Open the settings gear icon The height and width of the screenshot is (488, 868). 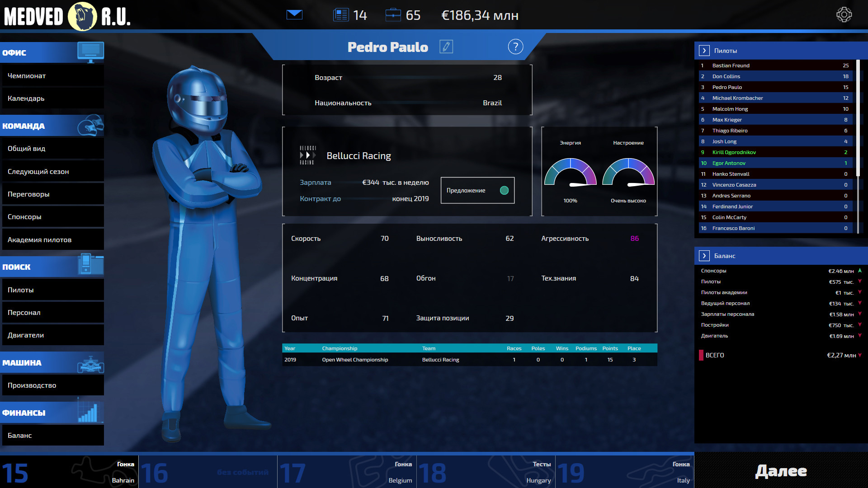[844, 15]
